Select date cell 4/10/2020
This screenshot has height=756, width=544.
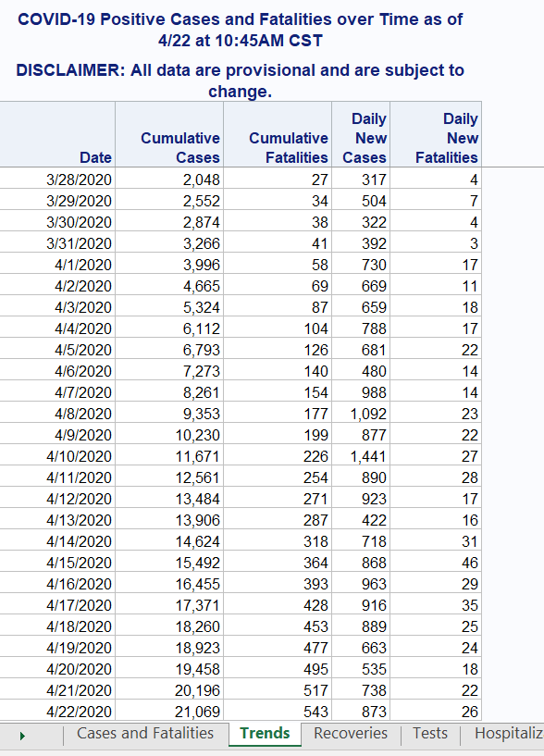57,455
